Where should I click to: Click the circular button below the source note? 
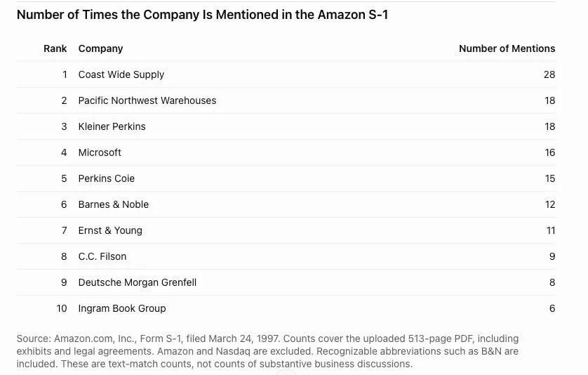pos(286,373)
